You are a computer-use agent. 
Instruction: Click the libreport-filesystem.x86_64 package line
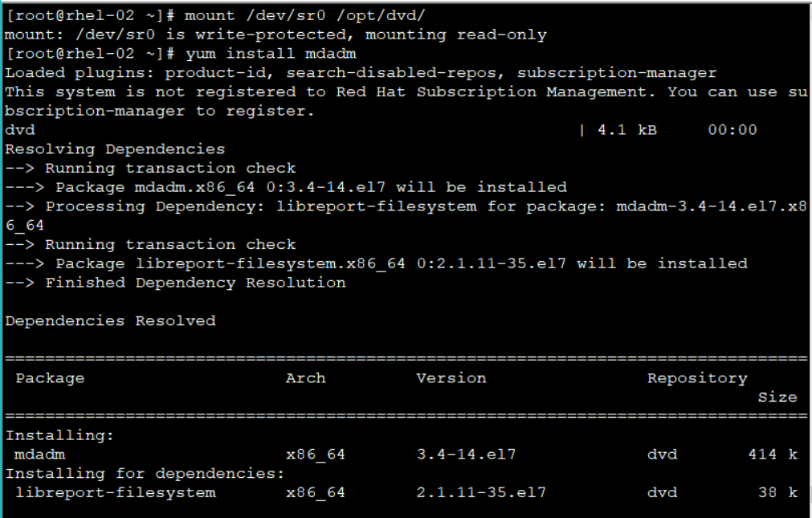[376, 263]
